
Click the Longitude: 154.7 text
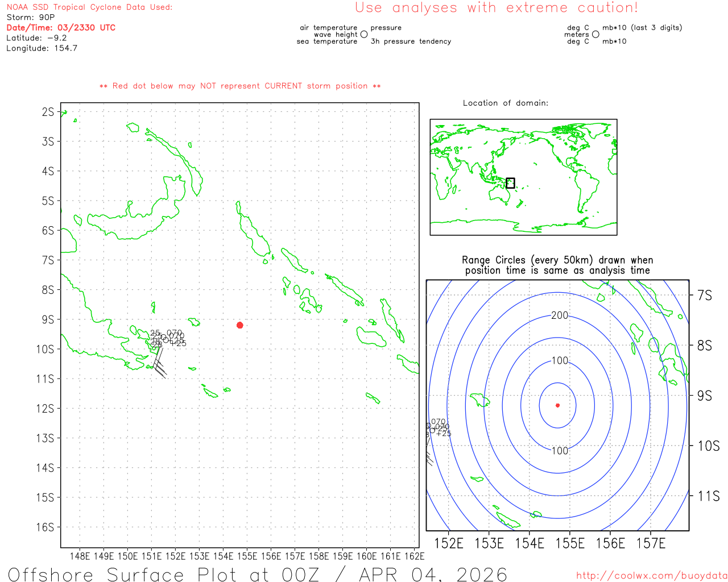click(x=42, y=48)
